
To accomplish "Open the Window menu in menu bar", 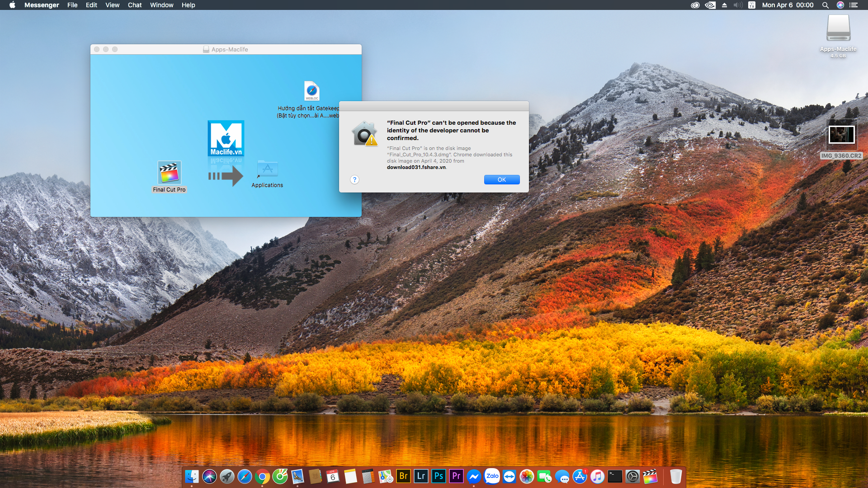I will coord(161,5).
